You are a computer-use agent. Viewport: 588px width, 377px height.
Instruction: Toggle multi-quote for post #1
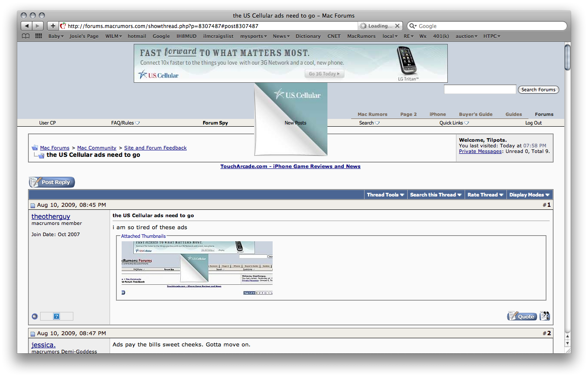pos(545,316)
